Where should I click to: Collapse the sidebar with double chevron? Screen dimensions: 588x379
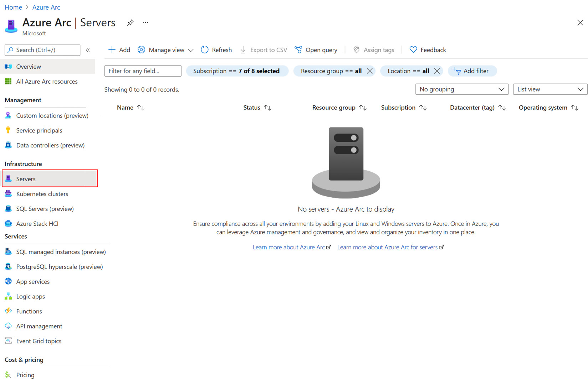88,50
